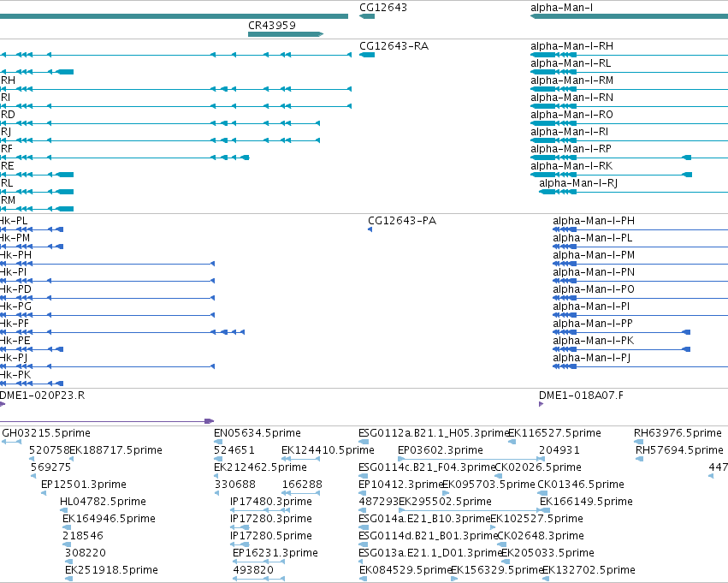Click the CR43959 gene arrow bar
The image size is (728, 583).
(286, 34)
